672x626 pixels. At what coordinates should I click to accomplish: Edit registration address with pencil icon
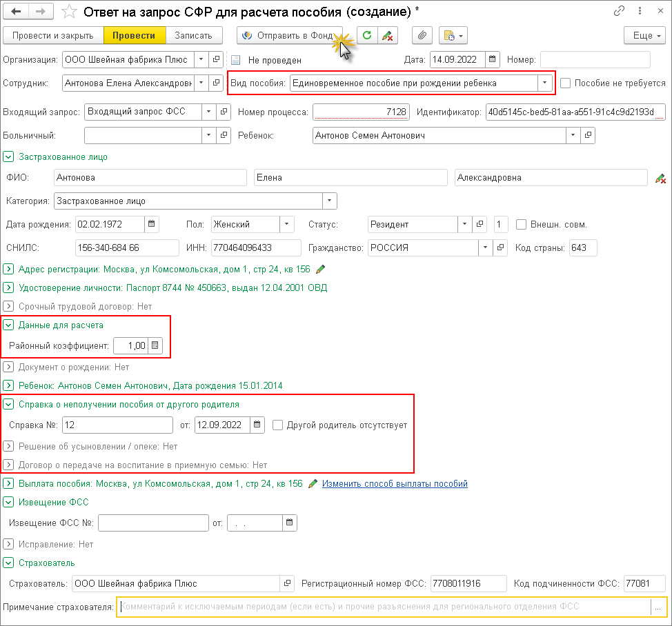(320, 270)
